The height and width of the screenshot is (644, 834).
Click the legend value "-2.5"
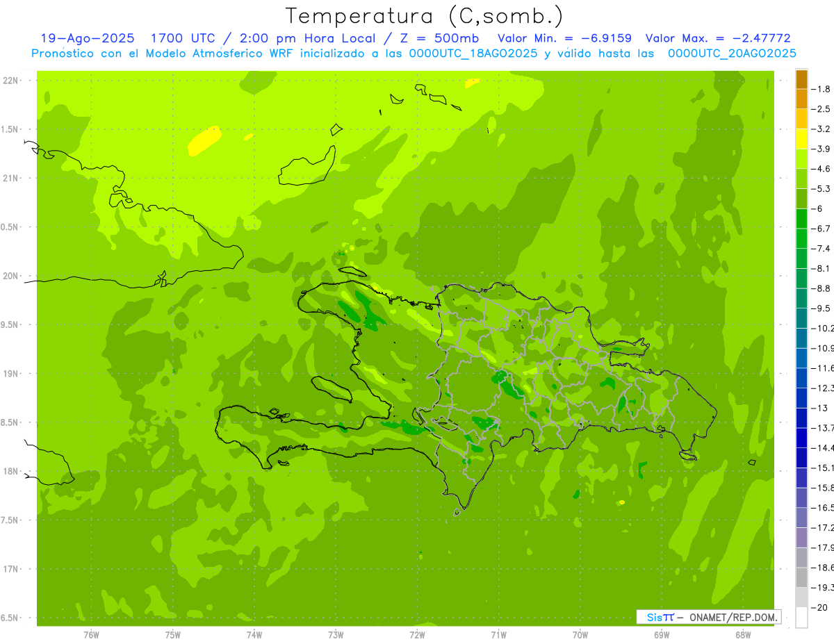[x=822, y=110]
